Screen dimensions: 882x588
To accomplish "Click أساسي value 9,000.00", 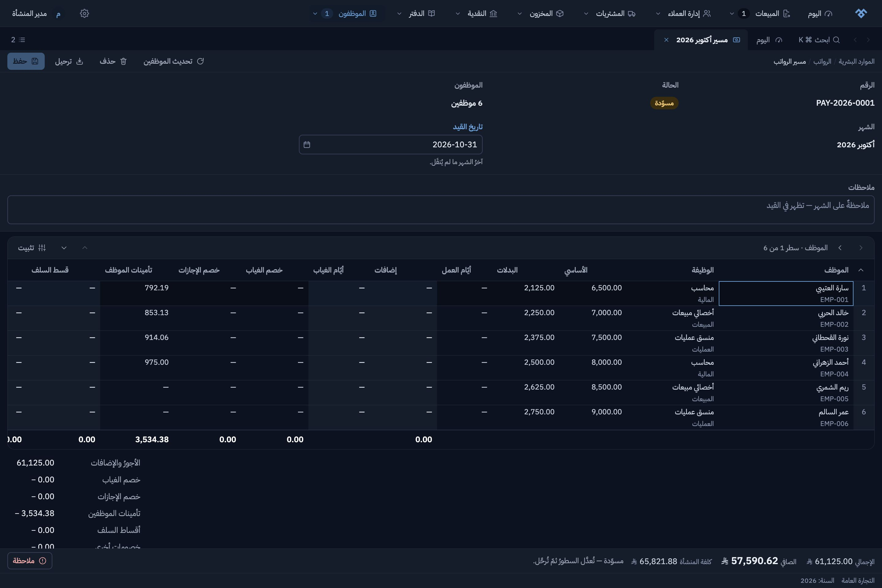I will click(606, 412).
